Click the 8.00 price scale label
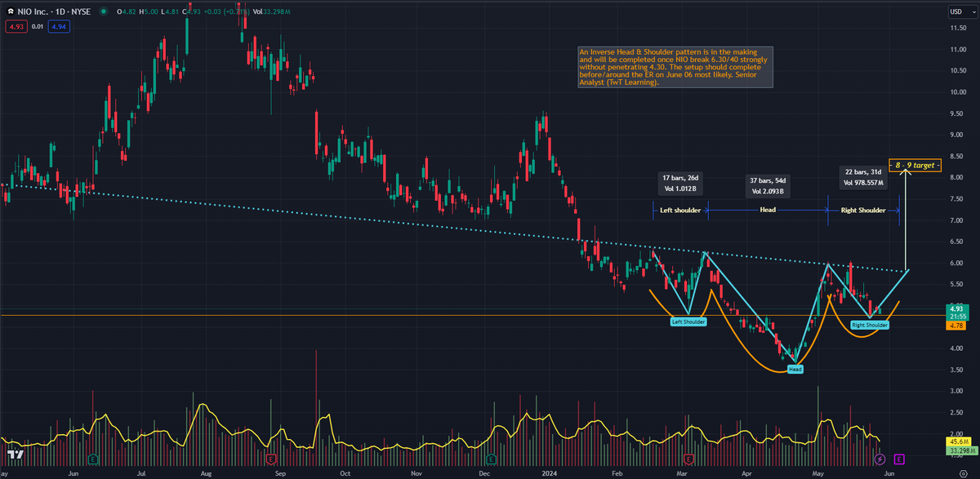This screenshot has height=479, width=980. (957, 178)
